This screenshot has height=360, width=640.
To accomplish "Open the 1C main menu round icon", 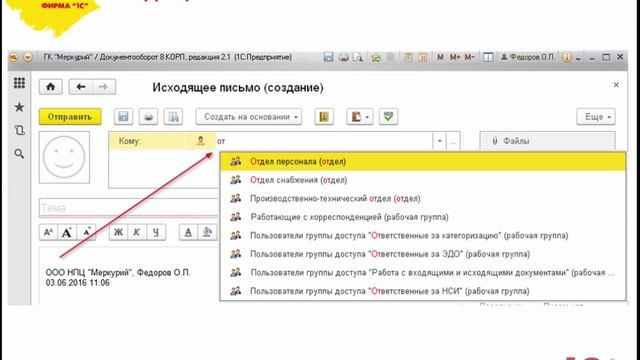I will click(x=13, y=58).
